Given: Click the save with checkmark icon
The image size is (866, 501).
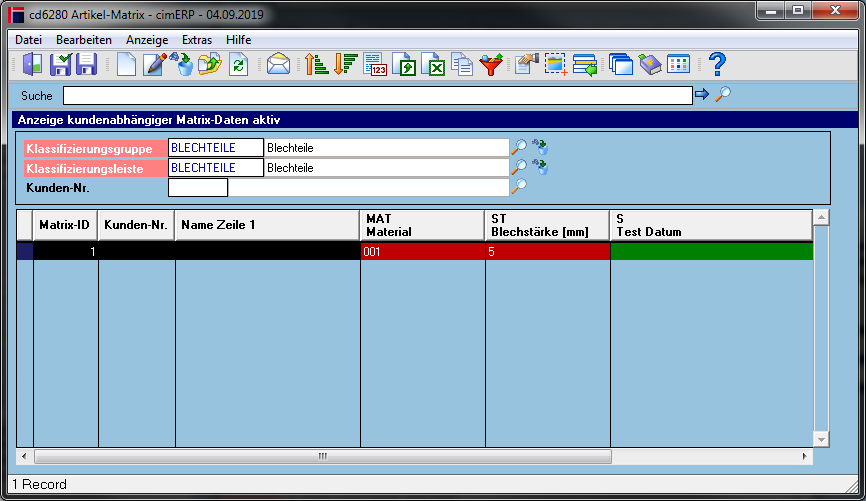Looking at the screenshot, I should (60, 65).
